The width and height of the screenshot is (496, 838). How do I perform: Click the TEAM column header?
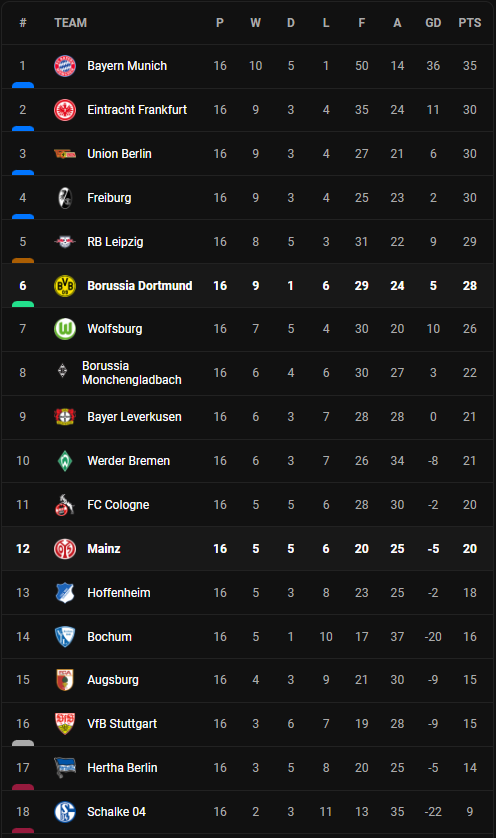click(71, 23)
